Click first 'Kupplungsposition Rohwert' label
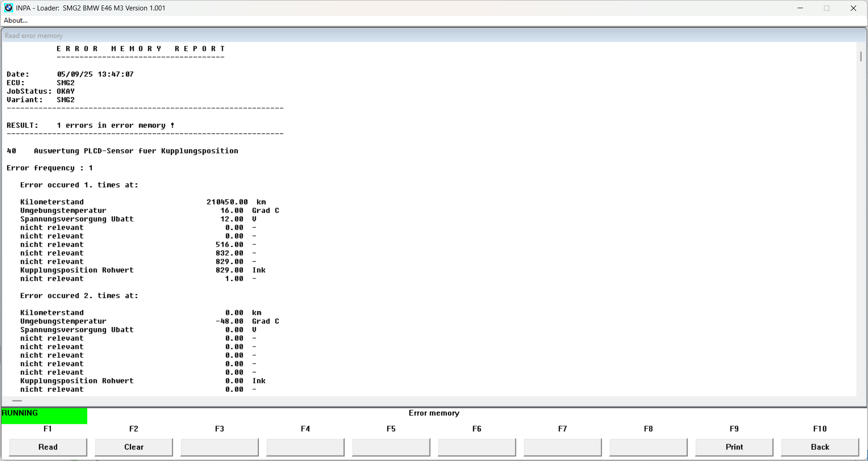 (77, 270)
